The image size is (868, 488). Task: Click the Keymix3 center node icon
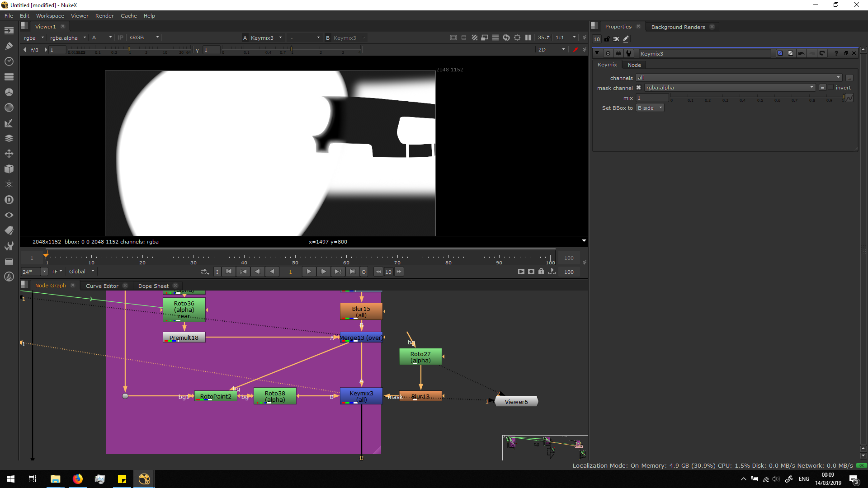click(608, 53)
